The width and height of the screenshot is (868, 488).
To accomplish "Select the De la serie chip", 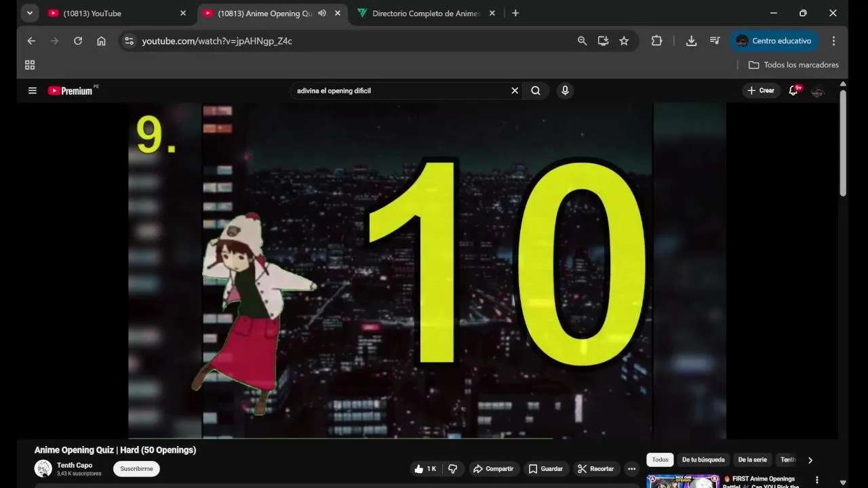I will click(x=753, y=460).
